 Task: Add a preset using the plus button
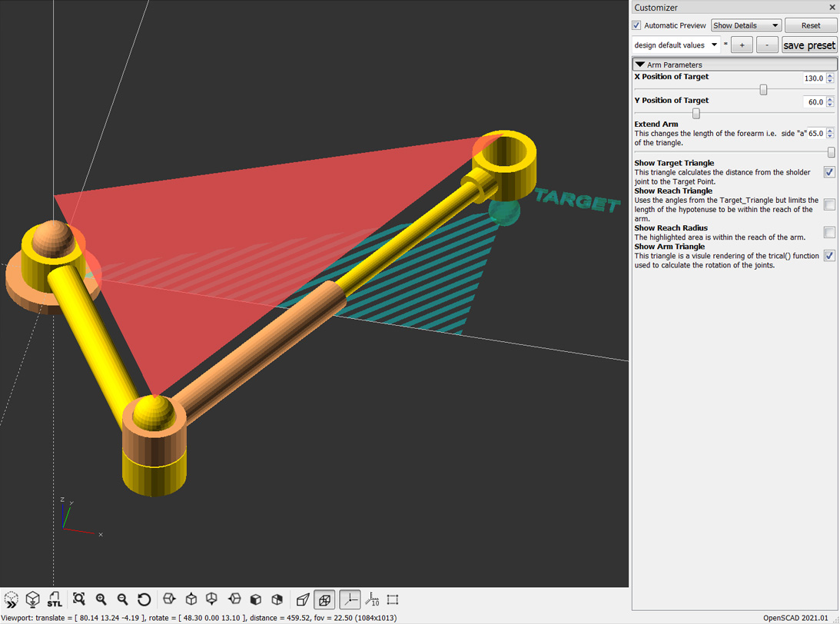click(x=741, y=45)
